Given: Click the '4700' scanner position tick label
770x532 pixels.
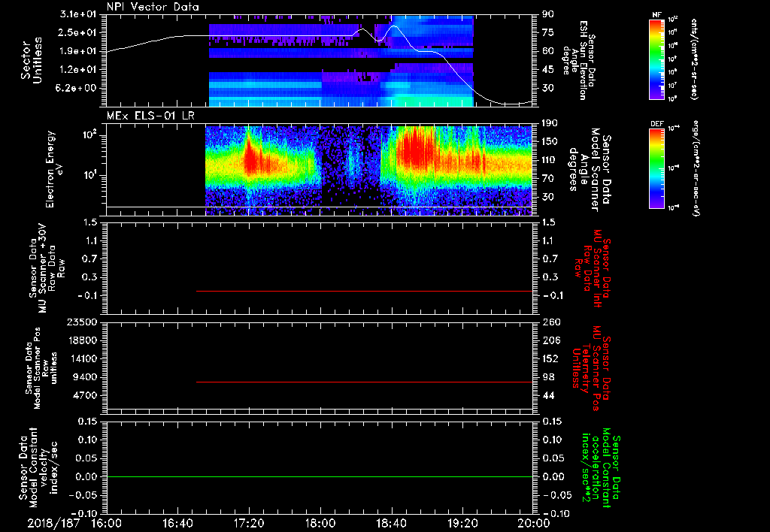Looking at the screenshot, I should pyautogui.click(x=85, y=395).
